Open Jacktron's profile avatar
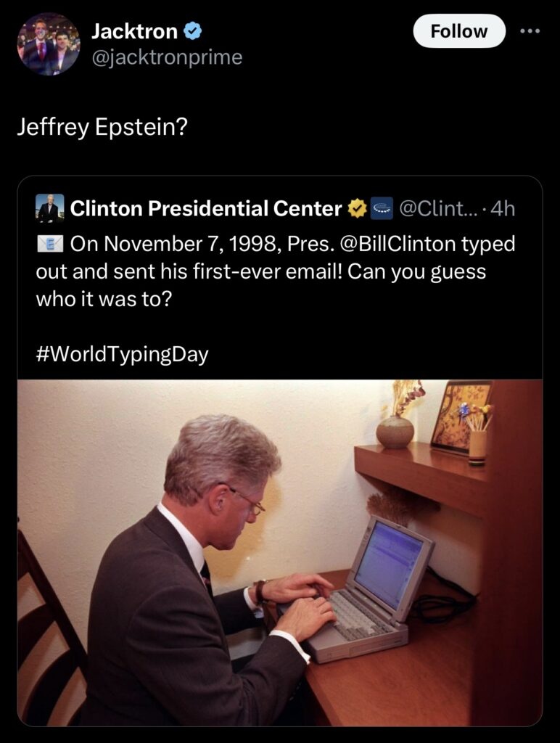560x743 pixels. tap(48, 44)
